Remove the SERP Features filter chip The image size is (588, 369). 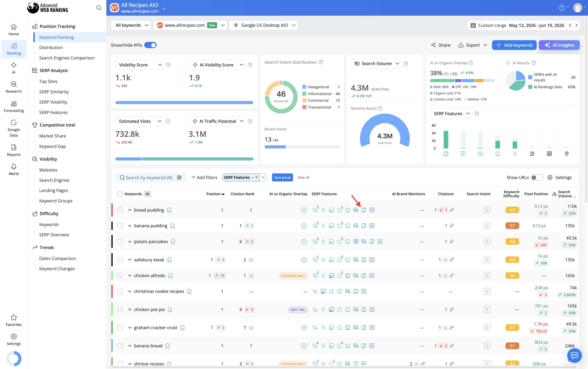pyautogui.click(x=263, y=177)
